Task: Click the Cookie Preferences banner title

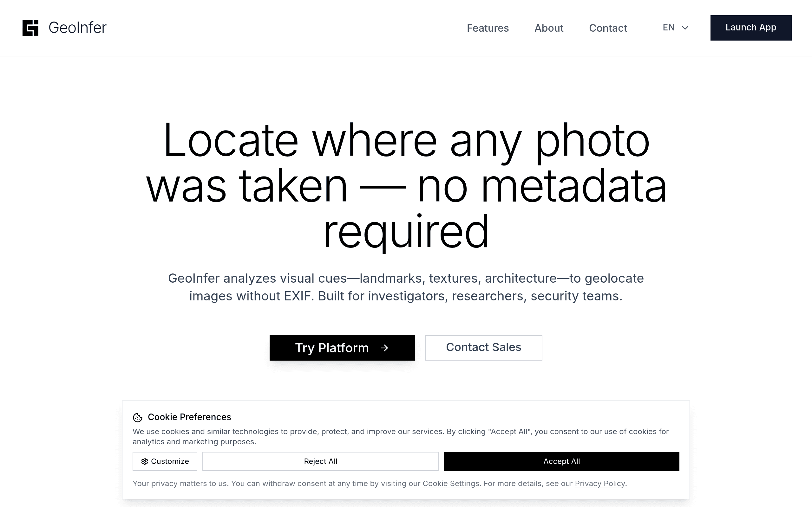Action: pyautogui.click(x=189, y=417)
